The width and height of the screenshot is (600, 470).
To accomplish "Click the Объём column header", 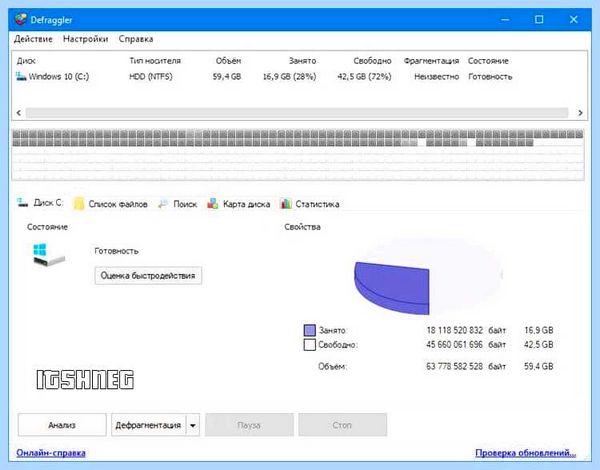I will click(228, 61).
